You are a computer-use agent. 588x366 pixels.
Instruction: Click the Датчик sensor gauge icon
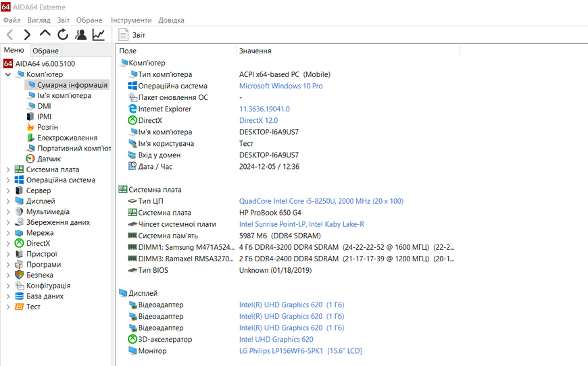[x=30, y=159]
